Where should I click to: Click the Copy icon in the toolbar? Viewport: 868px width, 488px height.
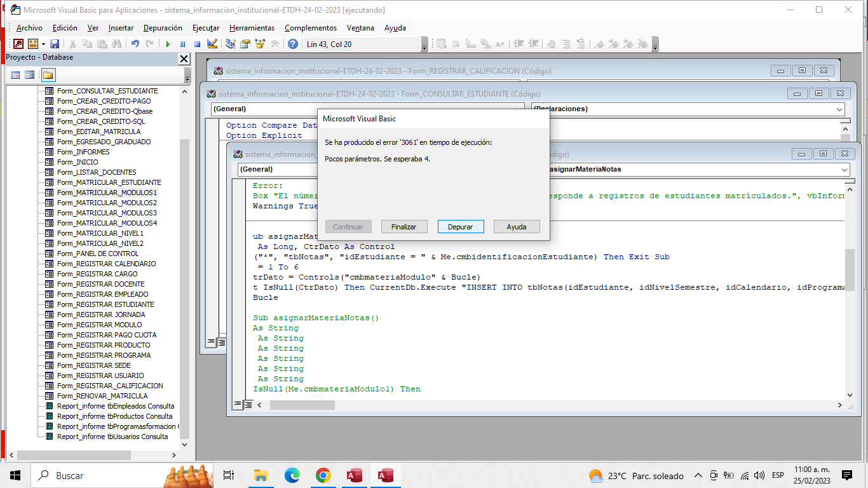pos(87,44)
